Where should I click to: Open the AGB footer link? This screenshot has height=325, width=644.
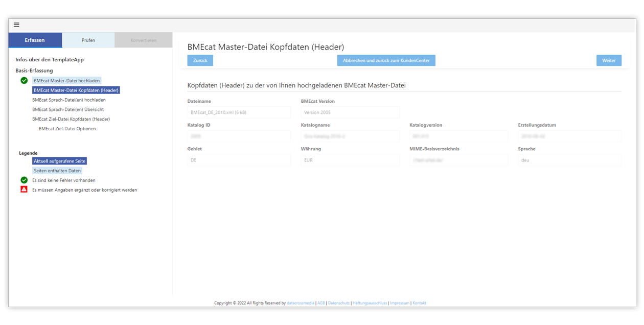point(321,303)
